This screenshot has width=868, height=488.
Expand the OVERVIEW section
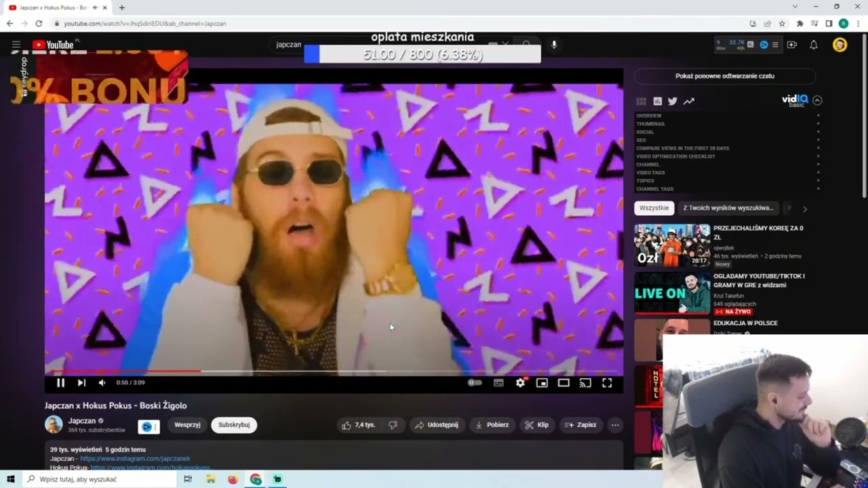[x=728, y=116]
